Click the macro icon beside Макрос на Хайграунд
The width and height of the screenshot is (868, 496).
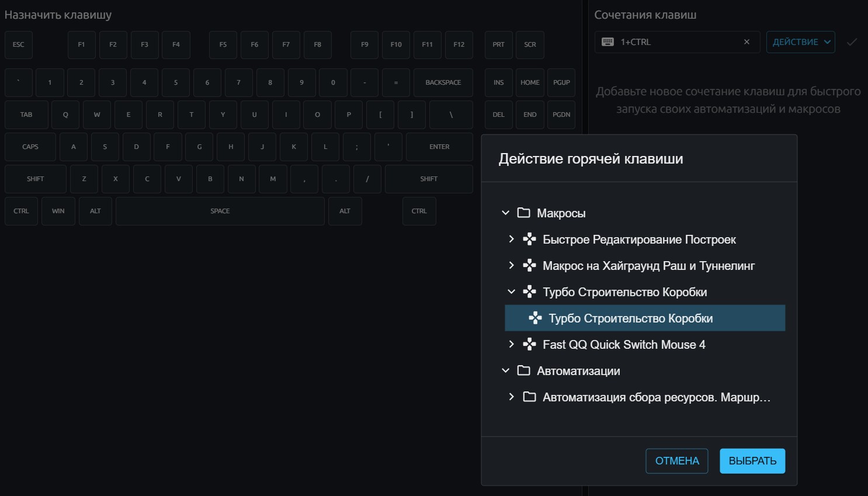click(529, 265)
